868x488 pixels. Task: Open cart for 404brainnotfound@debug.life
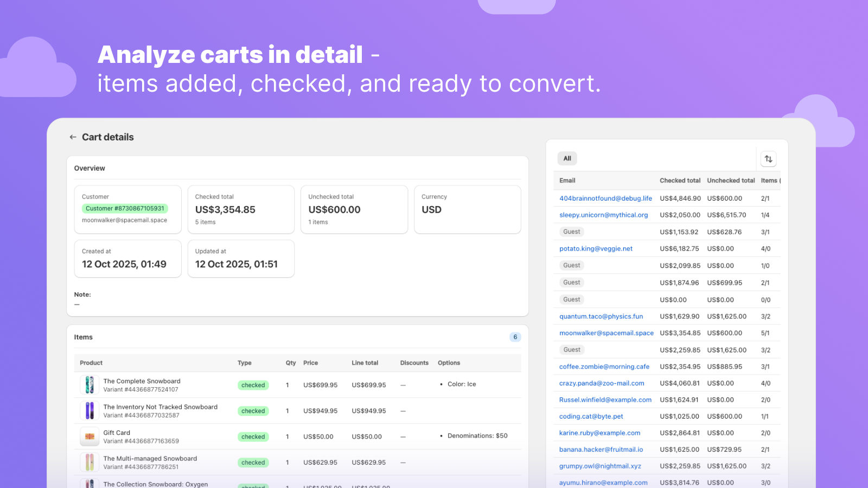[x=605, y=198]
